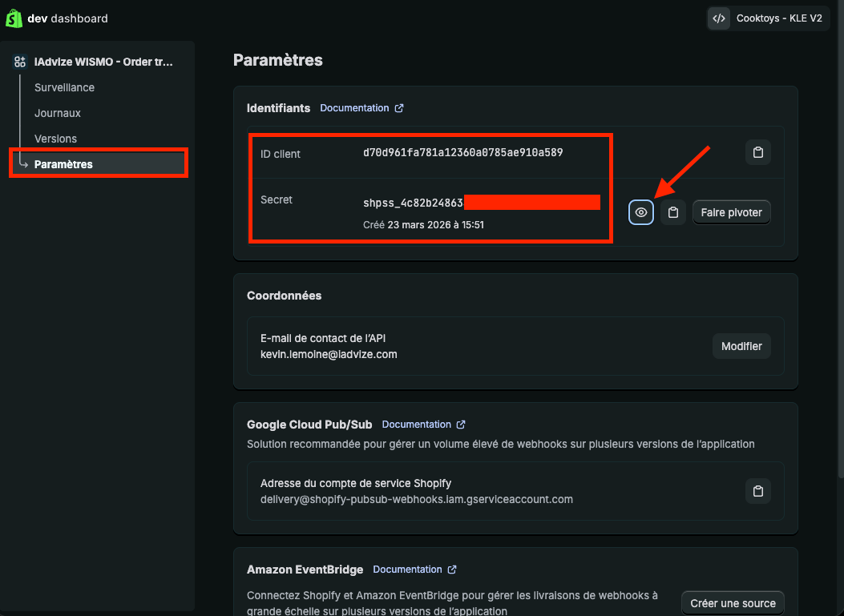The height and width of the screenshot is (616, 844).
Task: Reveal the secret using the eye icon
Action: pos(640,212)
